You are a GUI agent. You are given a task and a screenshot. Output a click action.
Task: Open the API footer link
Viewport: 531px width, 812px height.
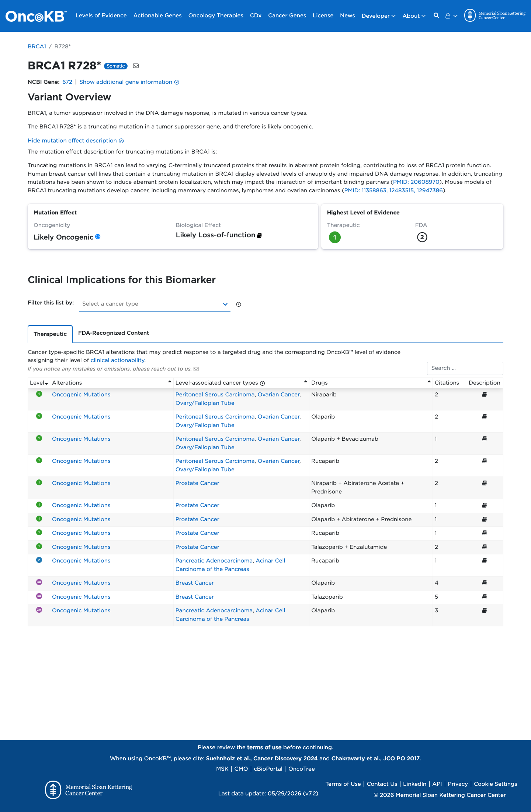point(437,784)
